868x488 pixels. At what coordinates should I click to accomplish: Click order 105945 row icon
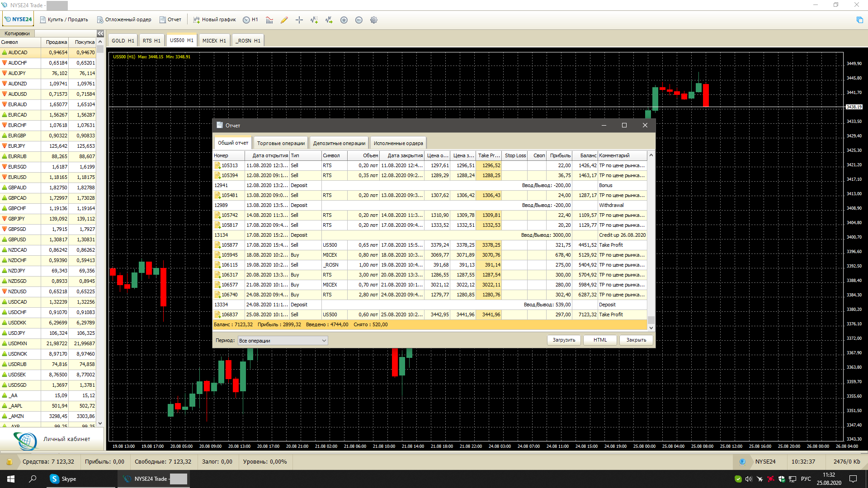pyautogui.click(x=217, y=255)
